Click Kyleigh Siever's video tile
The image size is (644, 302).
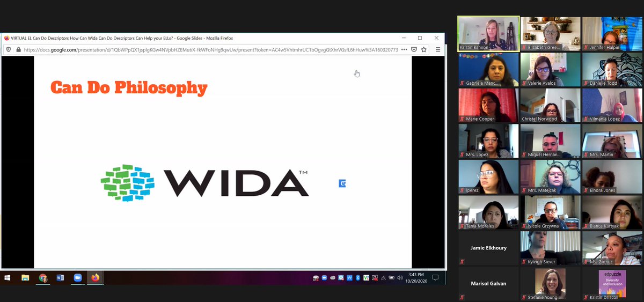point(550,248)
